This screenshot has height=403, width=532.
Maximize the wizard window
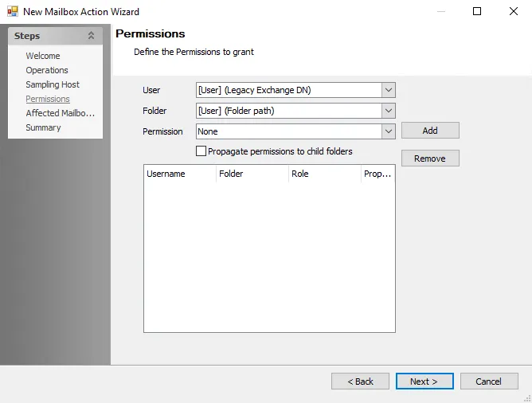click(x=477, y=11)
